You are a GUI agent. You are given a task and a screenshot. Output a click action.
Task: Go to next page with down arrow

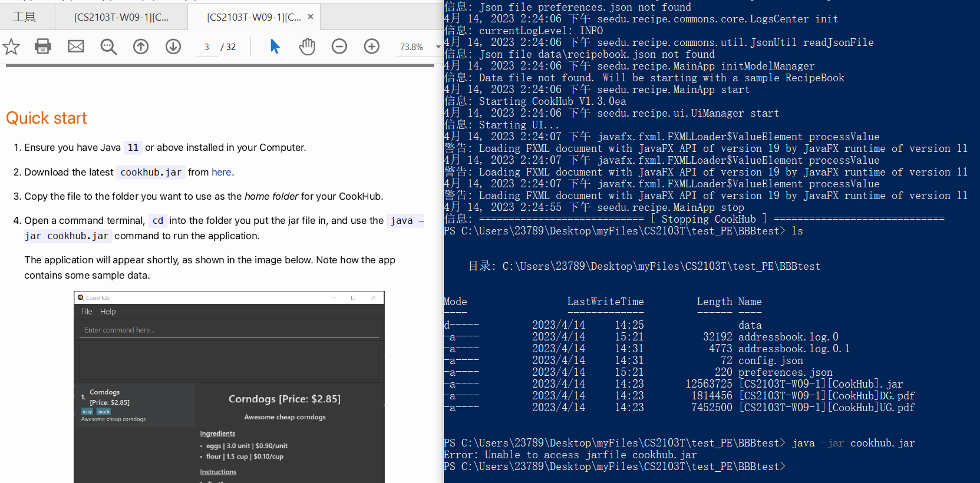click(x=173, y=47)
